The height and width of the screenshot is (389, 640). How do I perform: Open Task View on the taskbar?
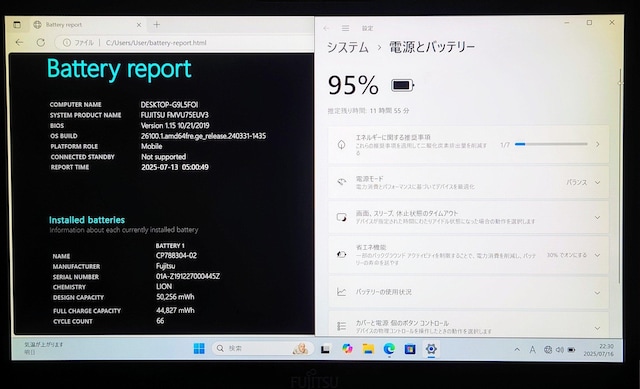(x=325, y=349)
